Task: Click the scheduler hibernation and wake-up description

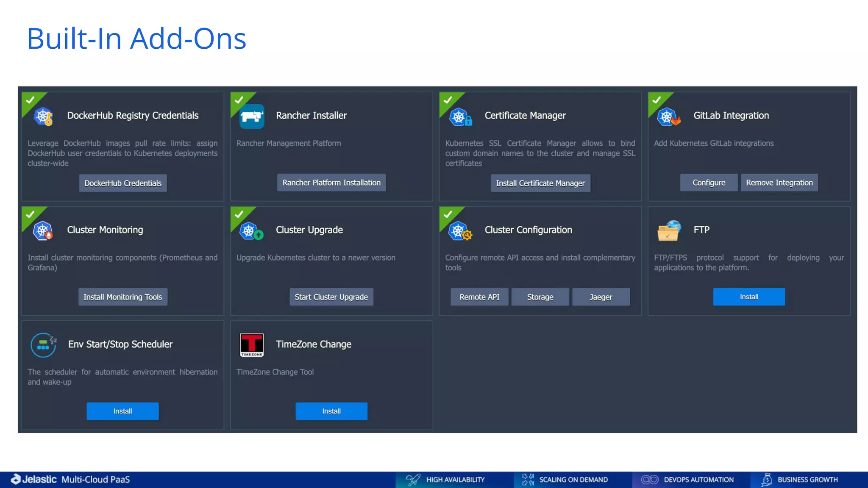Action: (122, 377)
